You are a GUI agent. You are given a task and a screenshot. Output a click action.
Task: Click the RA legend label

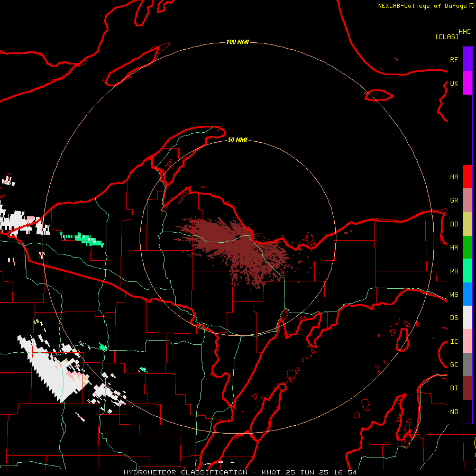tap(454, 271)
